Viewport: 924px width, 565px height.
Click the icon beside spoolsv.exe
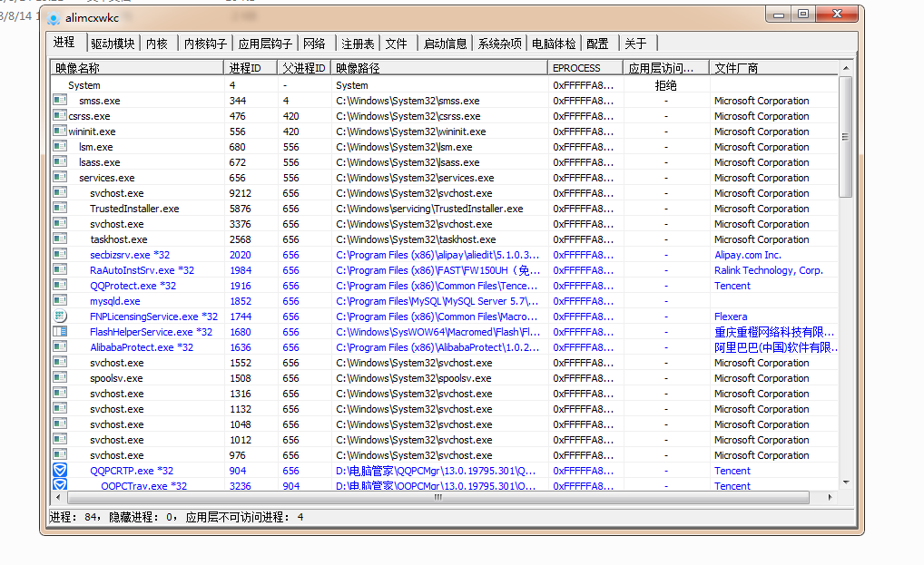pyautogui.click(x=60, y=377)
